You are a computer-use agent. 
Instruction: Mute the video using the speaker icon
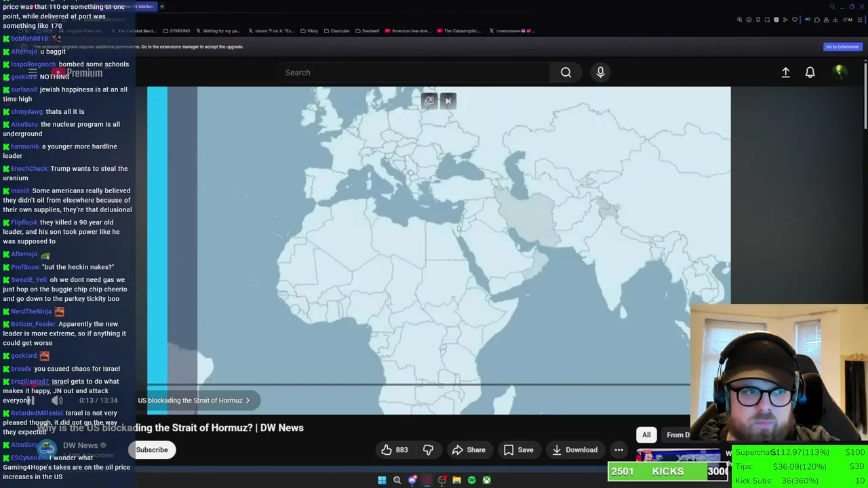pos(57,401)
